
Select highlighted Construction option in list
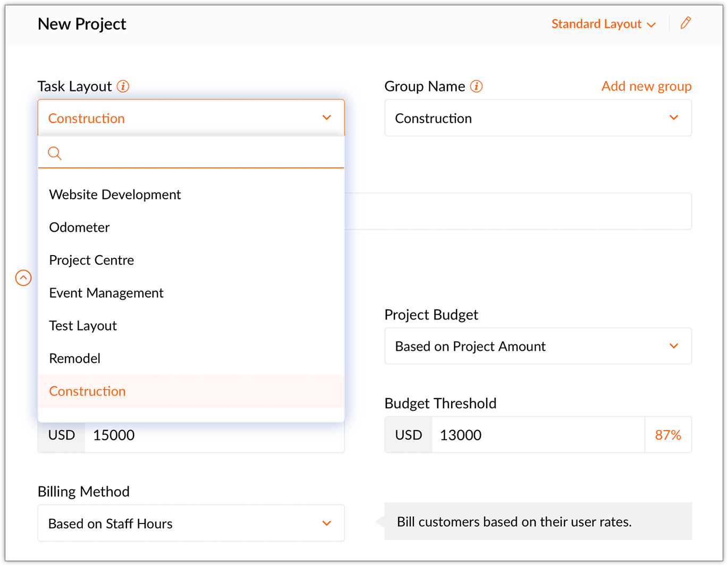[x=191, y=391]
